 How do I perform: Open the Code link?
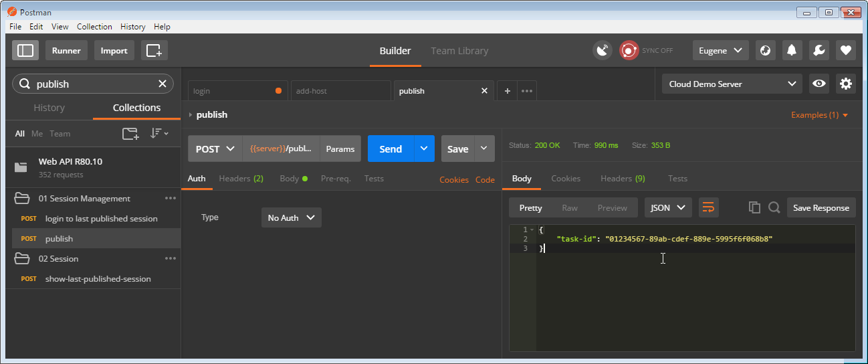coord(485,179)
